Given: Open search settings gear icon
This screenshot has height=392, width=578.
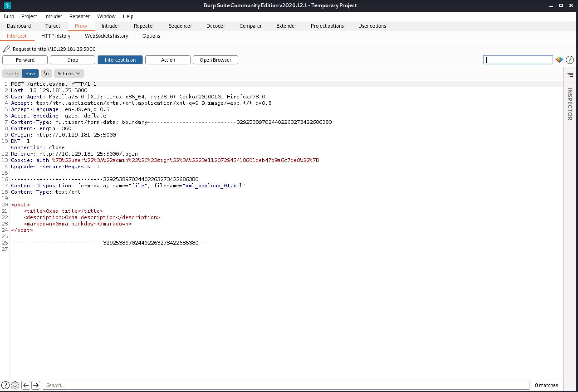Looking at the screenshot, I should pyautogui.click(x=15, y=385).
